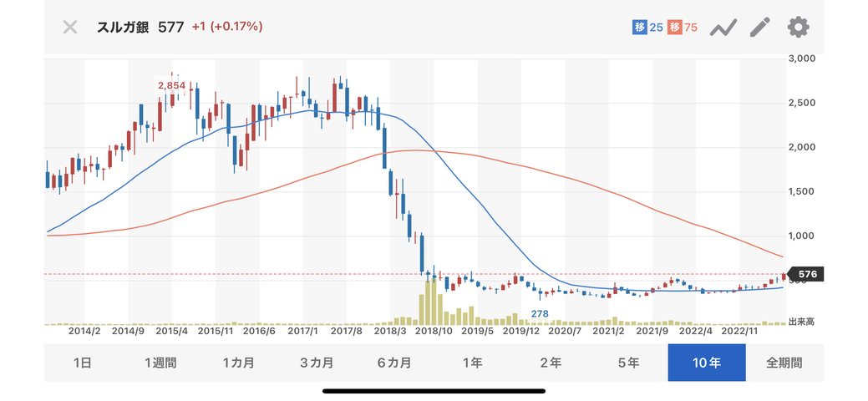This screenshot has height=401, width=868.
Task: Switch to 3カ月 period tab
Action: [x=317, y=363]
